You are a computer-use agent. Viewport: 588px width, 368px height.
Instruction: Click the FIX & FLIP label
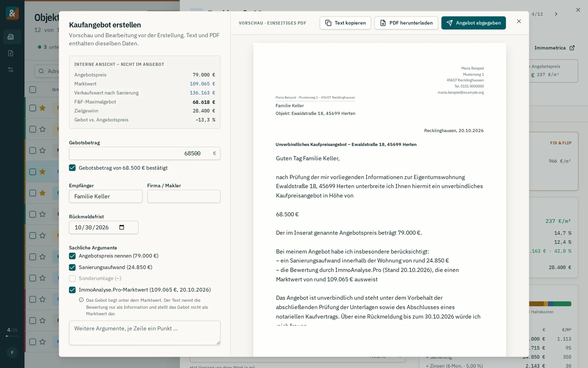pos(561,143)
